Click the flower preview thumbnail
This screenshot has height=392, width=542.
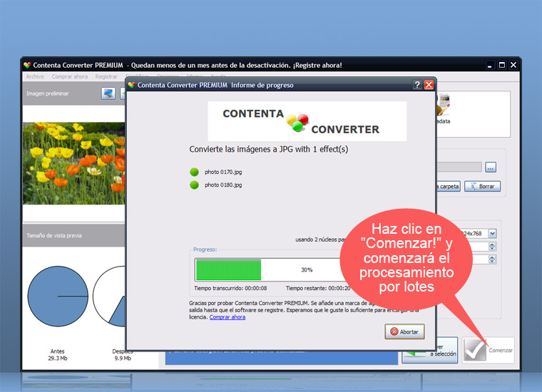click(x=73, y=163)
